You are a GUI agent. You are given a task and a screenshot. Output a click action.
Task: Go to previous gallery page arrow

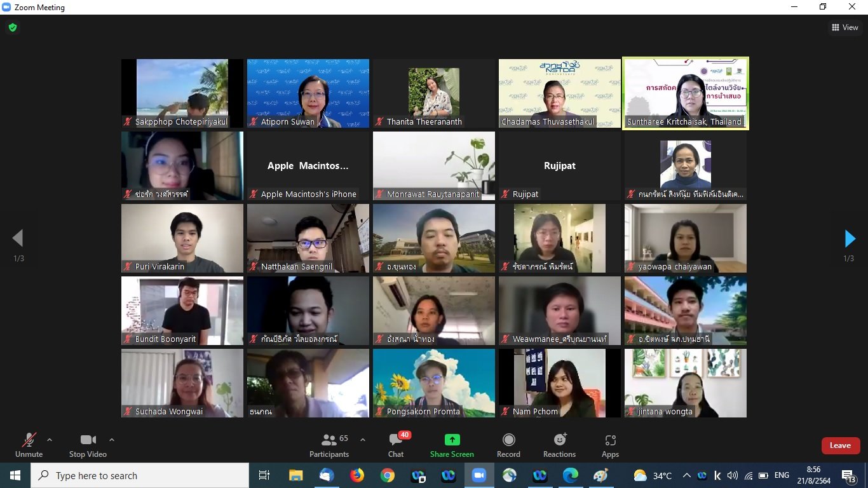(18, 238)
